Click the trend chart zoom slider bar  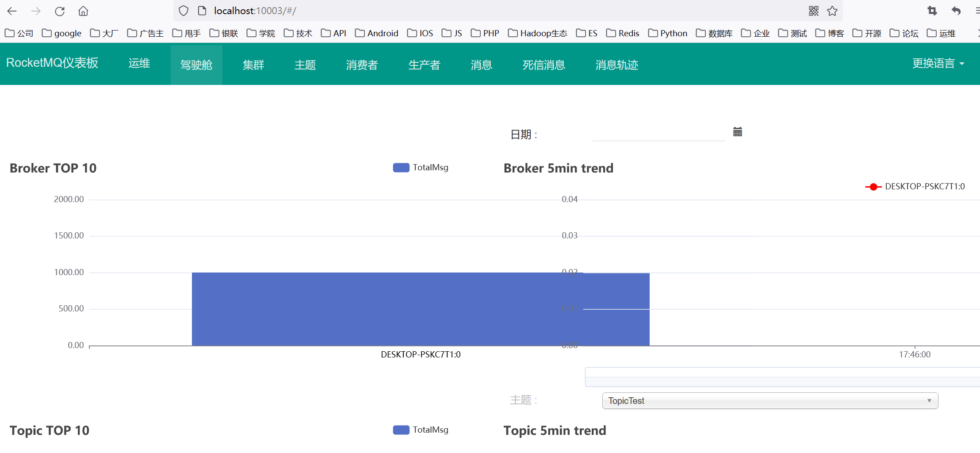[782, 377]
